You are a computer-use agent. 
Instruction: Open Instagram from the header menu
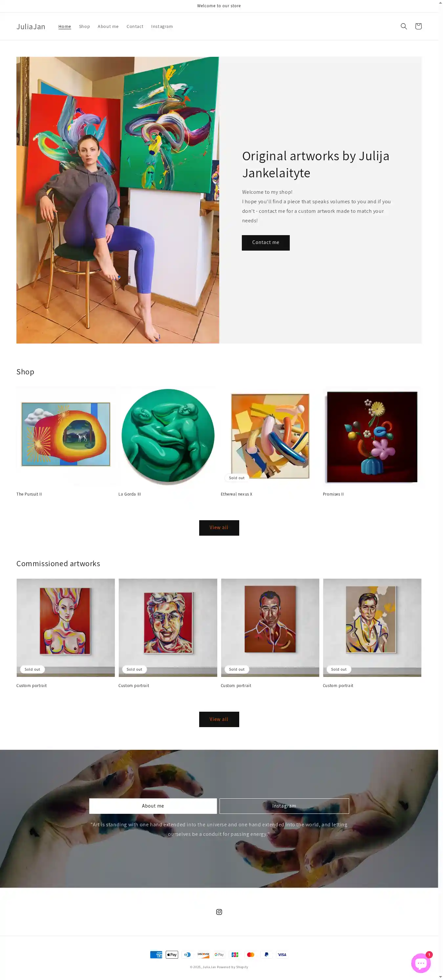tap(162, 27)
